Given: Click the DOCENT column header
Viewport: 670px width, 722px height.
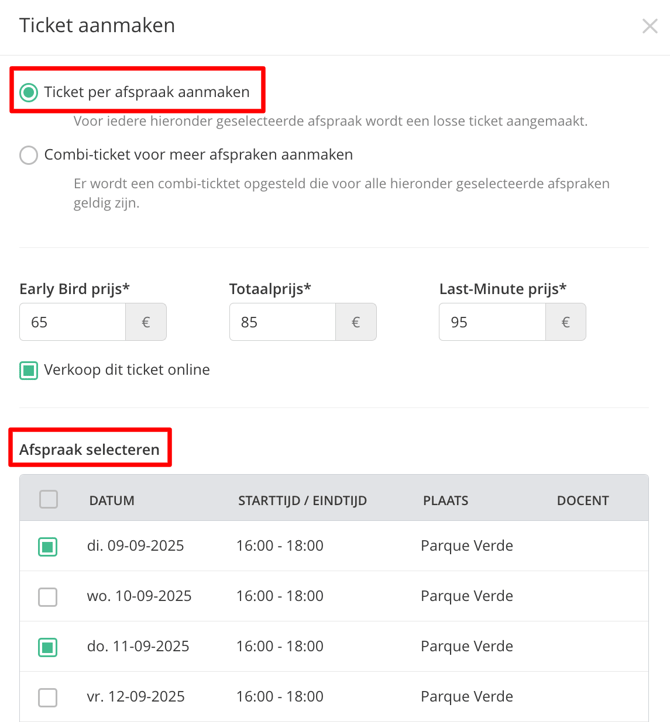Looking at the screenshot, I should tap(583, 501).
